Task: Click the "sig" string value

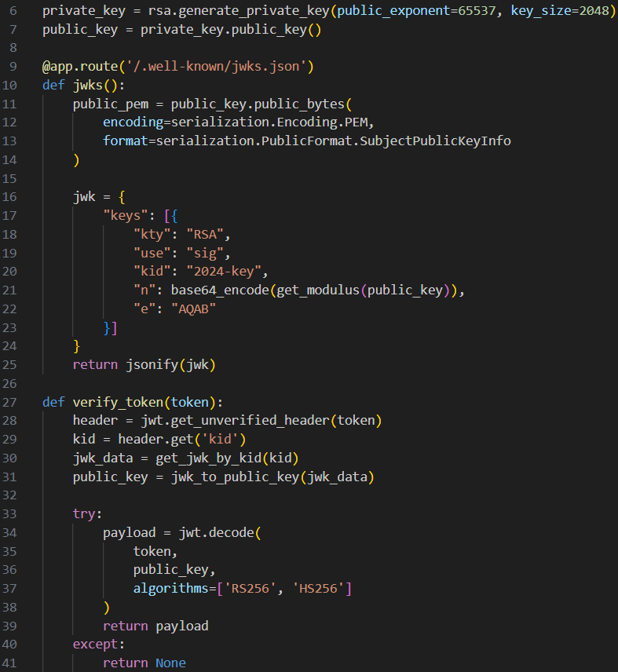Action: (205, 254)
